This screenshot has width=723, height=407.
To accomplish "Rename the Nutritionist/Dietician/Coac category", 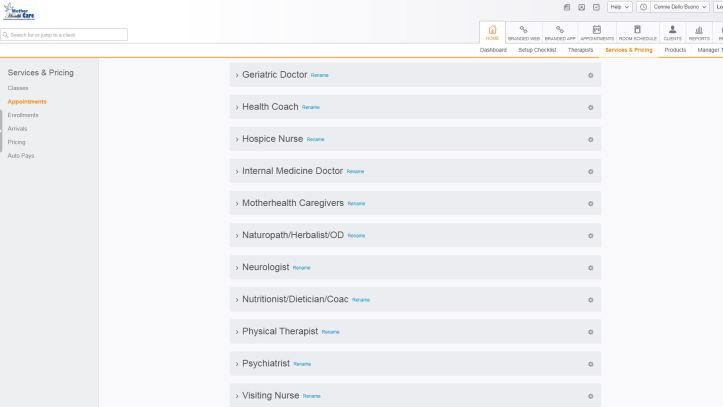I will click(361, 300).
